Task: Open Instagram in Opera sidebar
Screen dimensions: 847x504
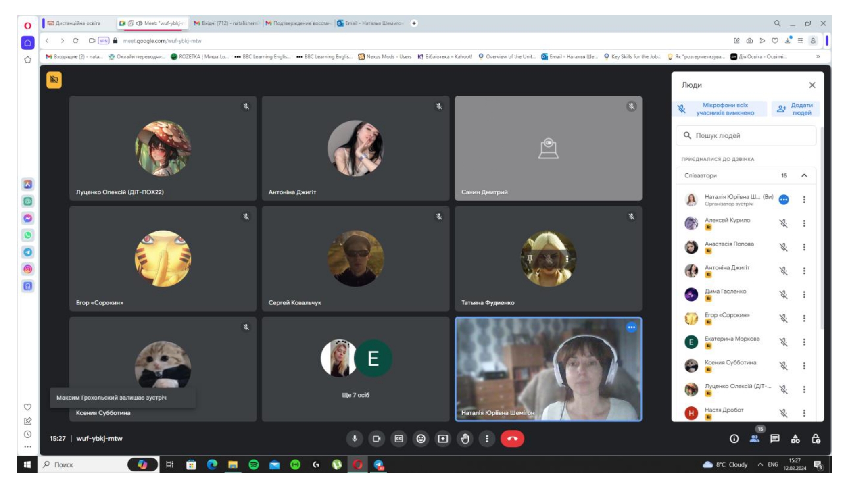Action: 27,269
